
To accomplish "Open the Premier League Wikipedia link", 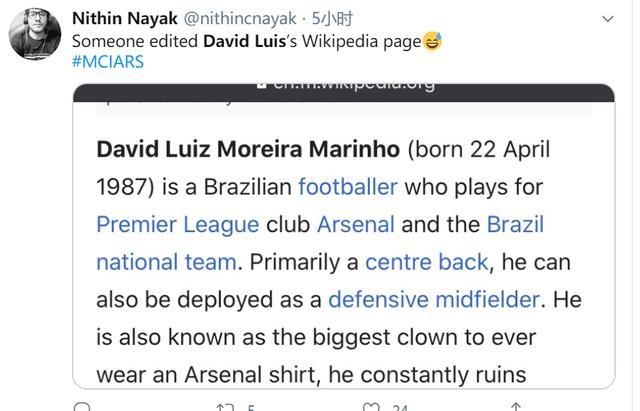I will pyautogui.click(x=177, y=224).
